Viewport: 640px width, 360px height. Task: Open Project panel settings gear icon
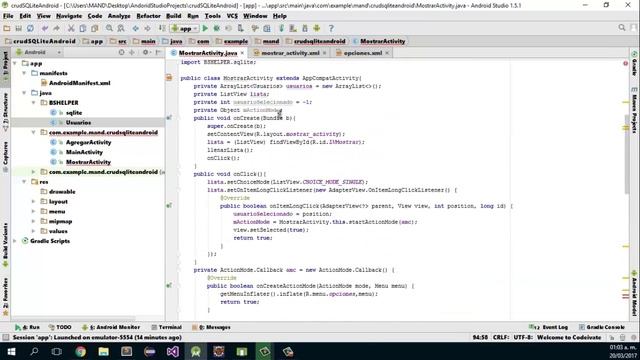pos(145,53)
